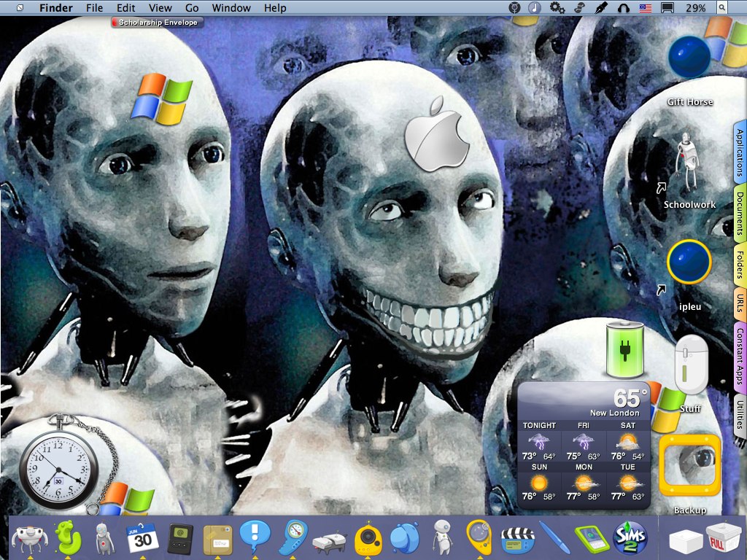This screenshot has height=560, width=747.
Task: Open the View menu
Action: 160,8
